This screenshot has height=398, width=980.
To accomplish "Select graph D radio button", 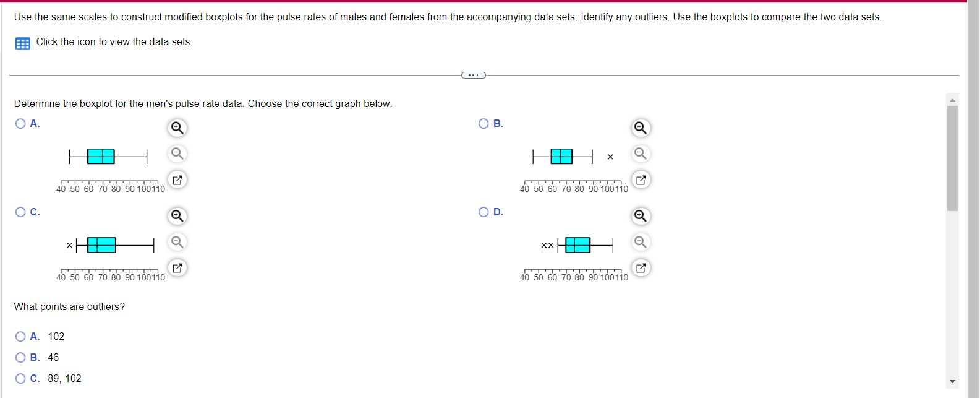I will [x=483, y=212].
